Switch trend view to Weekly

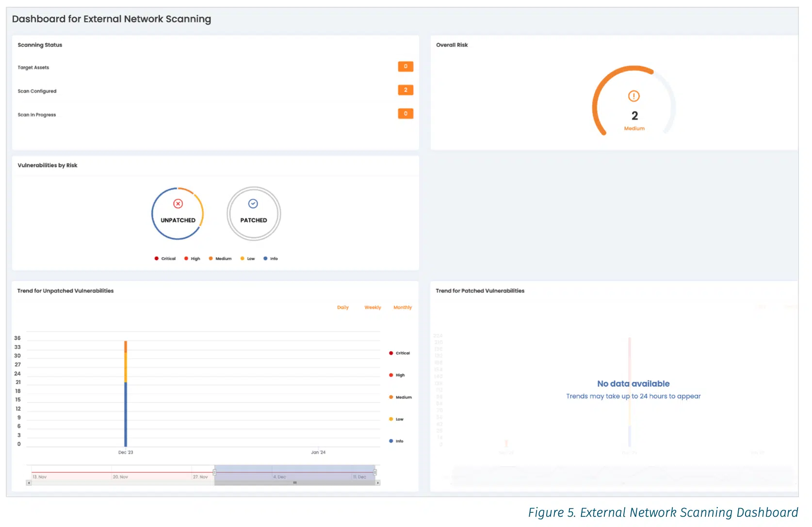click(x=373, y=308)
